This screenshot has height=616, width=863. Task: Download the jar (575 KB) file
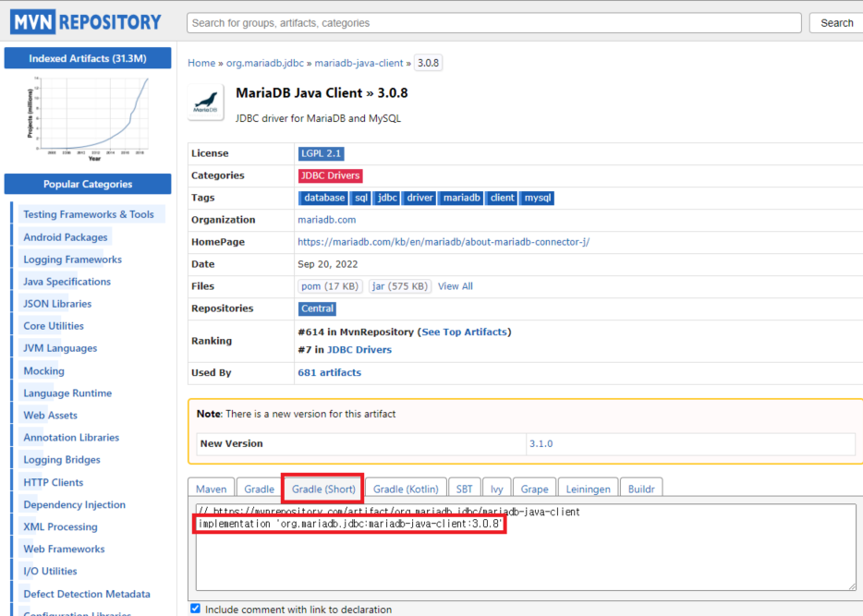click(x=399, y=286)
